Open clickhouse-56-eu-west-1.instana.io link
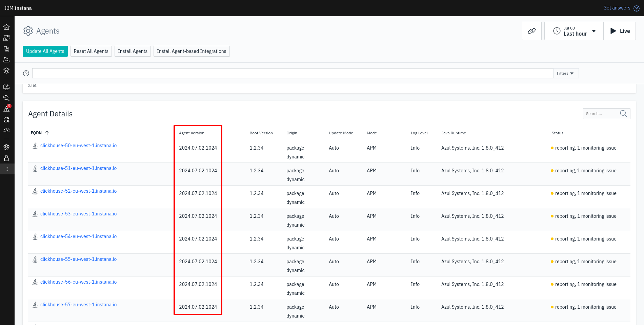 (x=78, y=282)
